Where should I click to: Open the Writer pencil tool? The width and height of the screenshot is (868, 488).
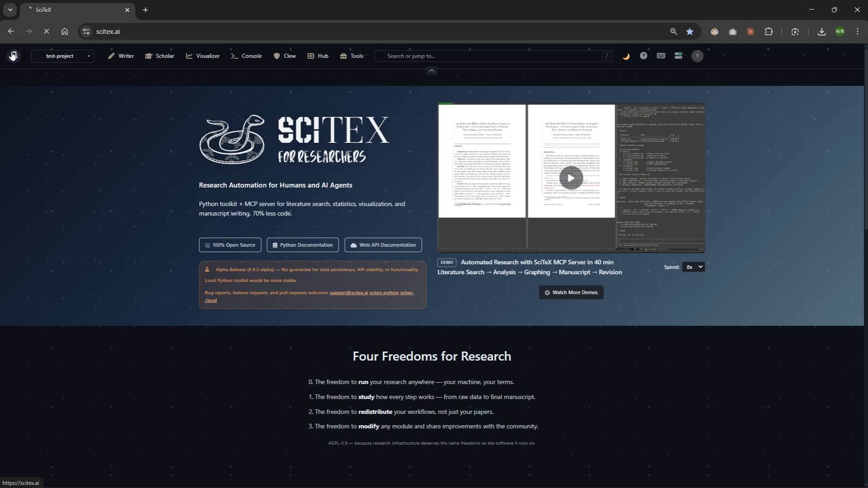[x=120, y=56]
